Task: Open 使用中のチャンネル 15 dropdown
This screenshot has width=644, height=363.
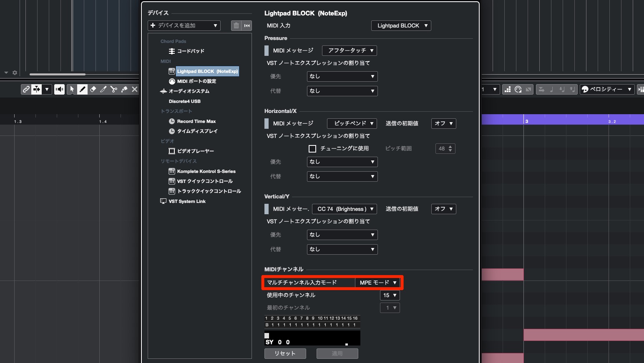Action: (390, 295)
